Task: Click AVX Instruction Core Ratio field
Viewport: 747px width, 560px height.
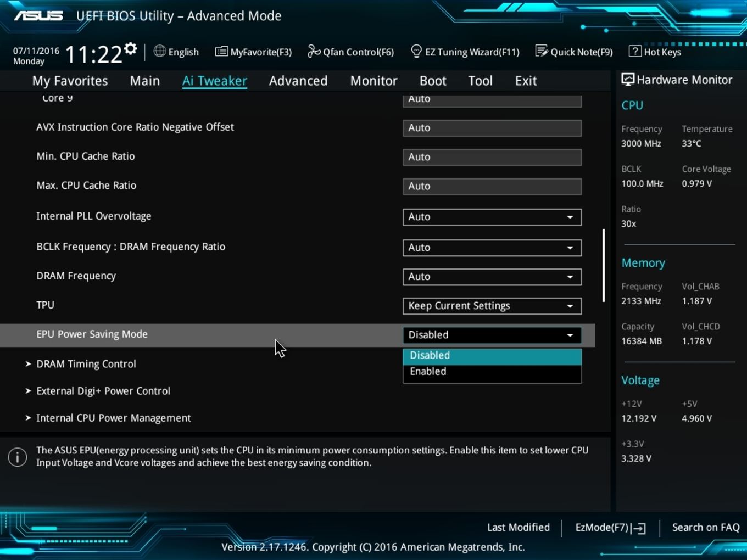Action: (x=492, y=128)
